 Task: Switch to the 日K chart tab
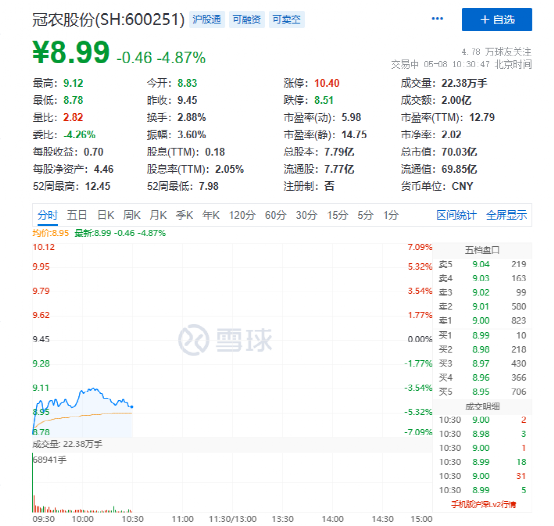(105, 215)
